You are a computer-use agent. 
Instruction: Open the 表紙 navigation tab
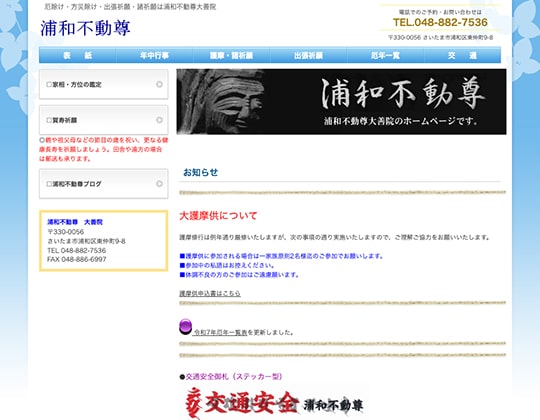77,55
